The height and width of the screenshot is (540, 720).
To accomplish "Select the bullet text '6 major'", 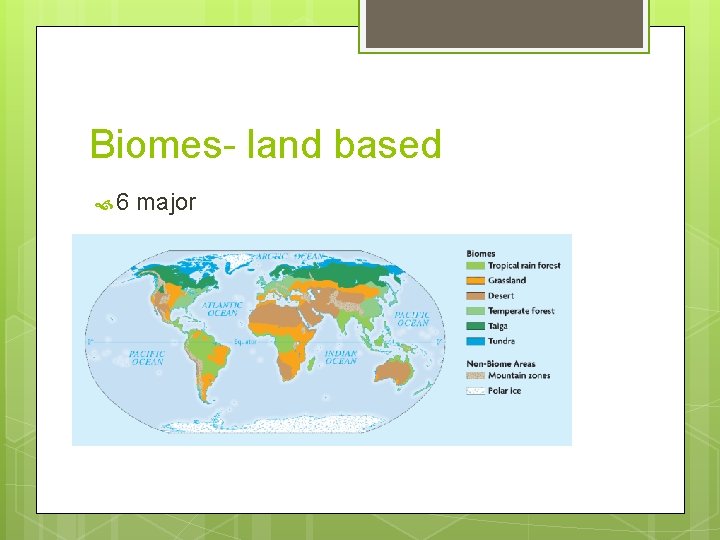I will [156, 202].
